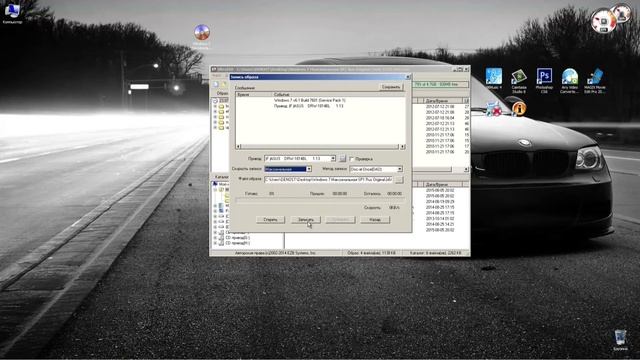Click lower Дата/Время column header in UltraISO
This screenshot has width=640, height=360.
coord(442,184)
